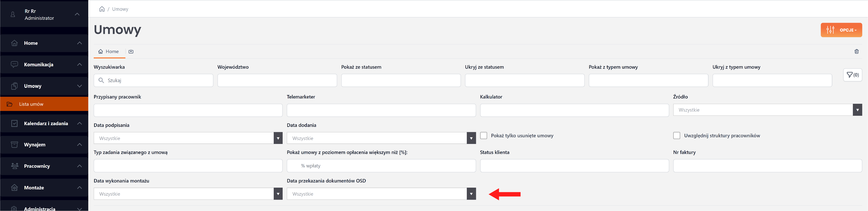Click the Kalendarz i zadania checkbox icon

point(14,124)
